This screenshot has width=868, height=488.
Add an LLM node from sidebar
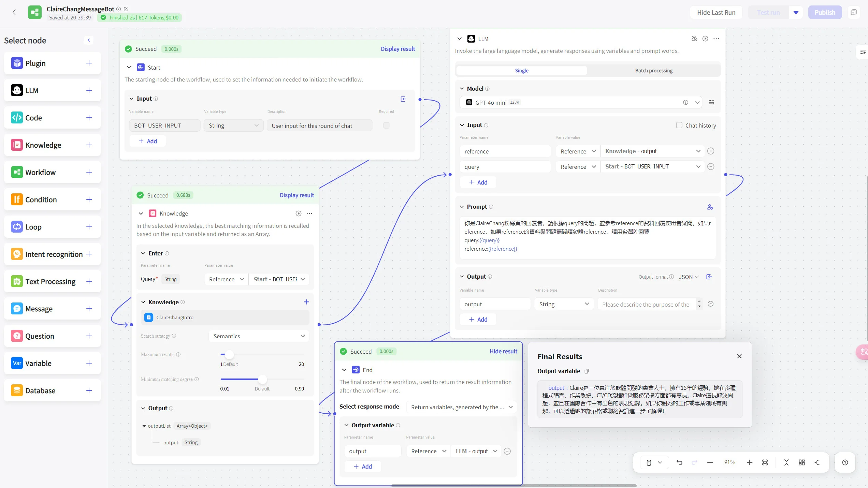(89, 90)
